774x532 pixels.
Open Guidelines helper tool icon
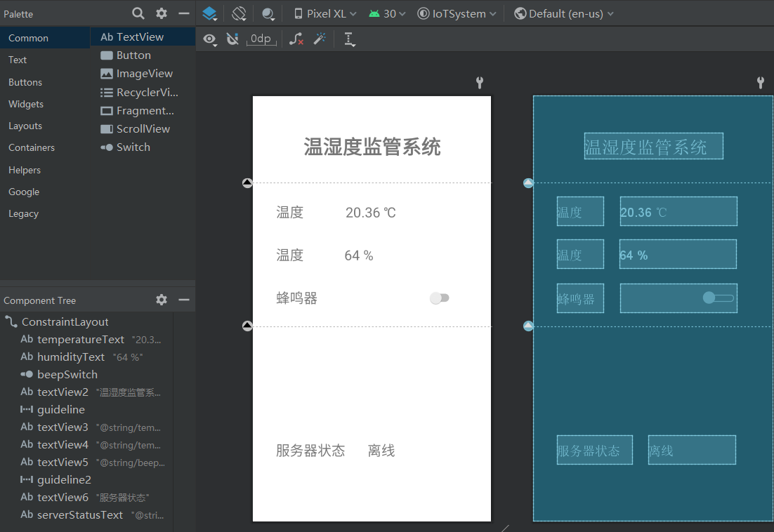pos(350,39)
